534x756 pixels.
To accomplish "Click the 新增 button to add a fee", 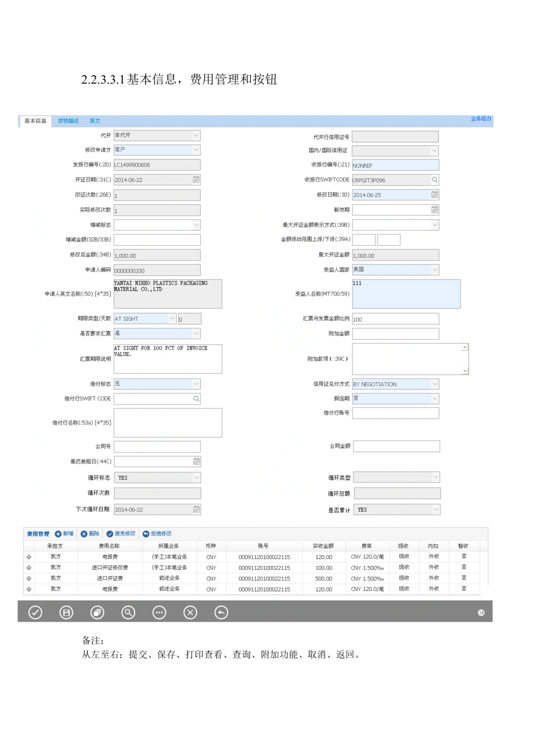I will point(64,533).
